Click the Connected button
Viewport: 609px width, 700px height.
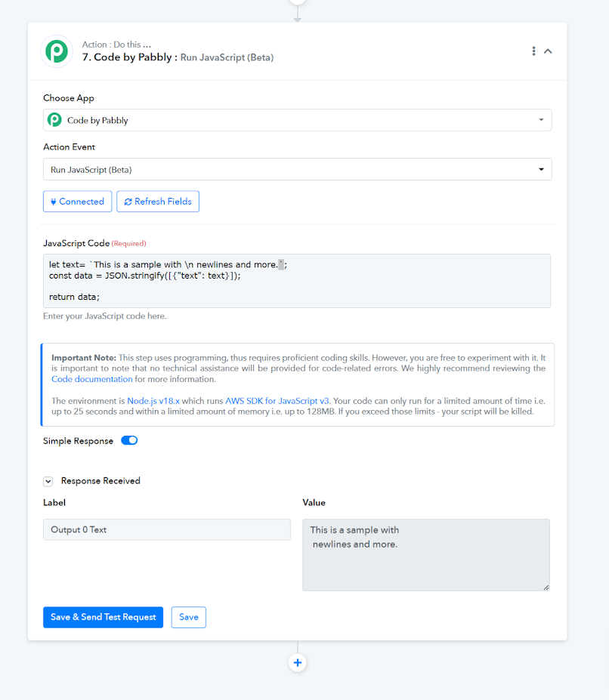(77, 202)
